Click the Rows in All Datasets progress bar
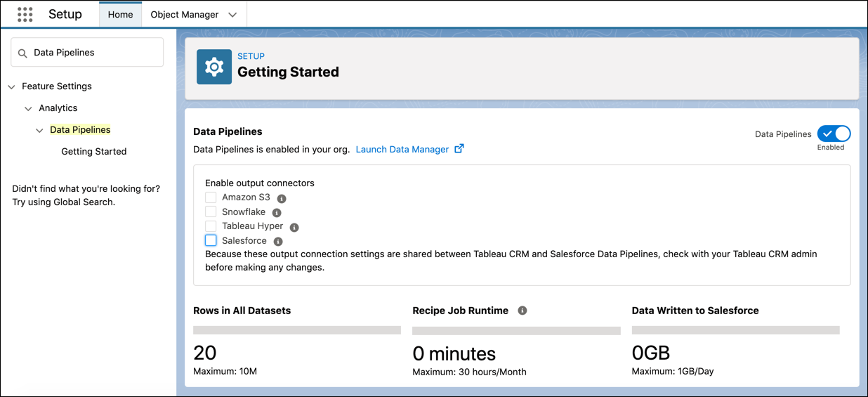 tap(297, 330)
